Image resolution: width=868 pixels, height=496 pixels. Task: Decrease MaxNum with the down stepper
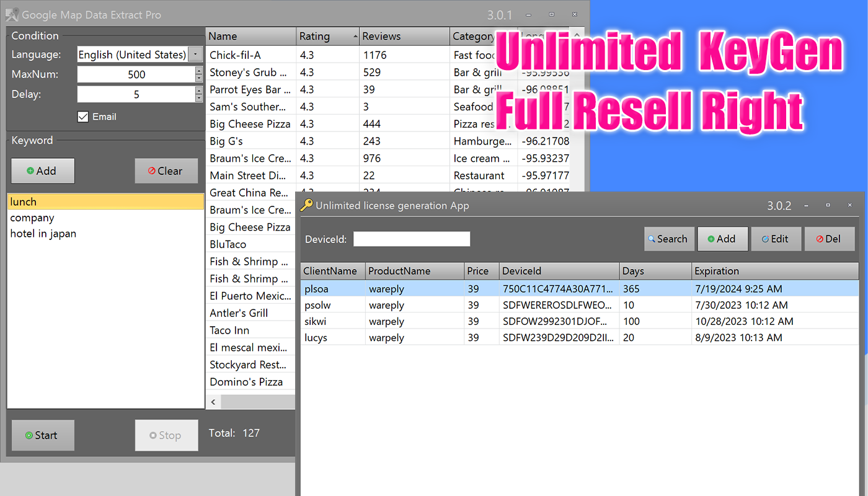(198, 78)
